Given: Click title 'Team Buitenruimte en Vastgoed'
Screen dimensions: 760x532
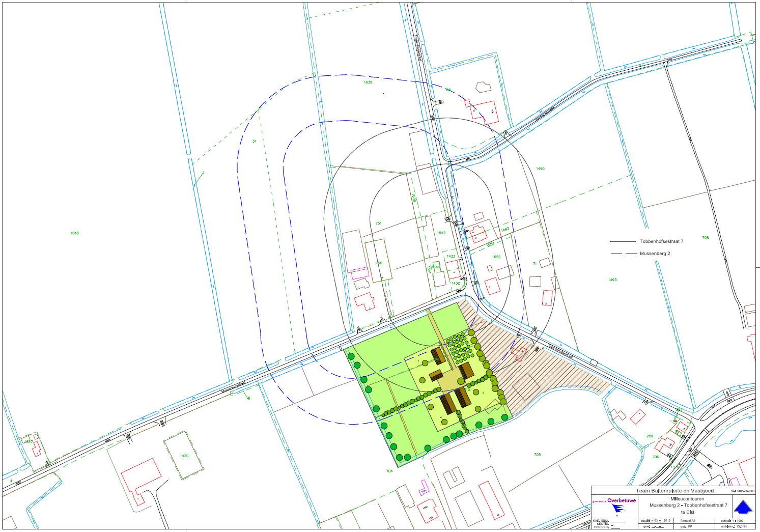Looking at the screenshot, I should pos(675,491).
